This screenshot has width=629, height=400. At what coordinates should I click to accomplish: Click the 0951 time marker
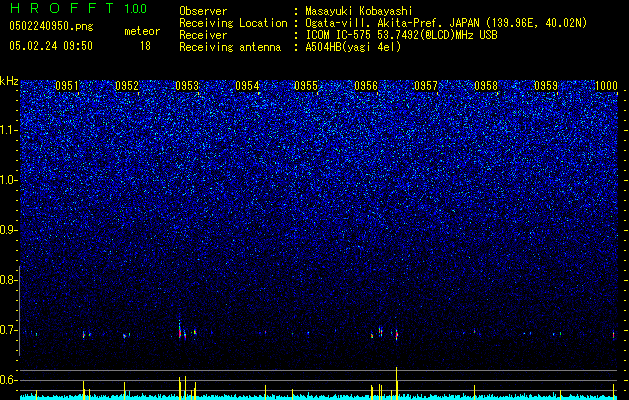pyautogui.click(x=67, y=86)
